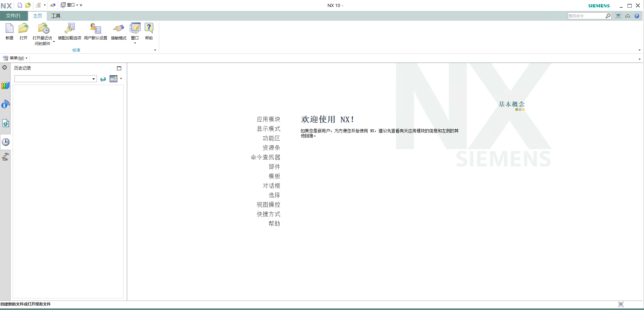Open the 帮助 welcome topic link
644x310 pixels.
coord(274,224)
